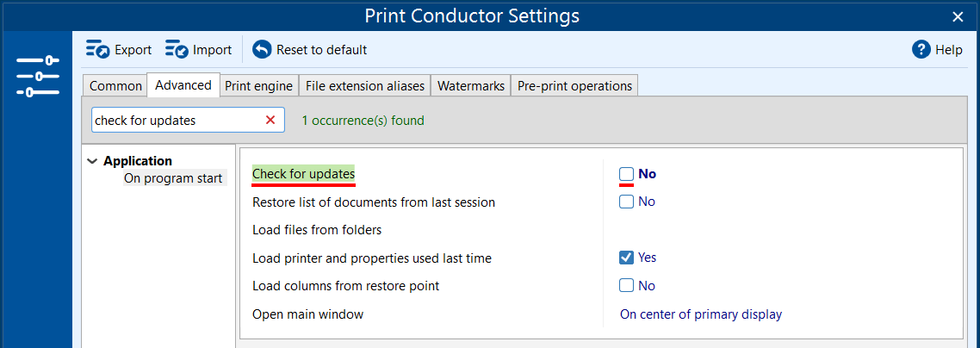Click the Reset to default arrow icon
Viewport: 980px width, 348px height.
pyautogui.click(x=262, y=50)
